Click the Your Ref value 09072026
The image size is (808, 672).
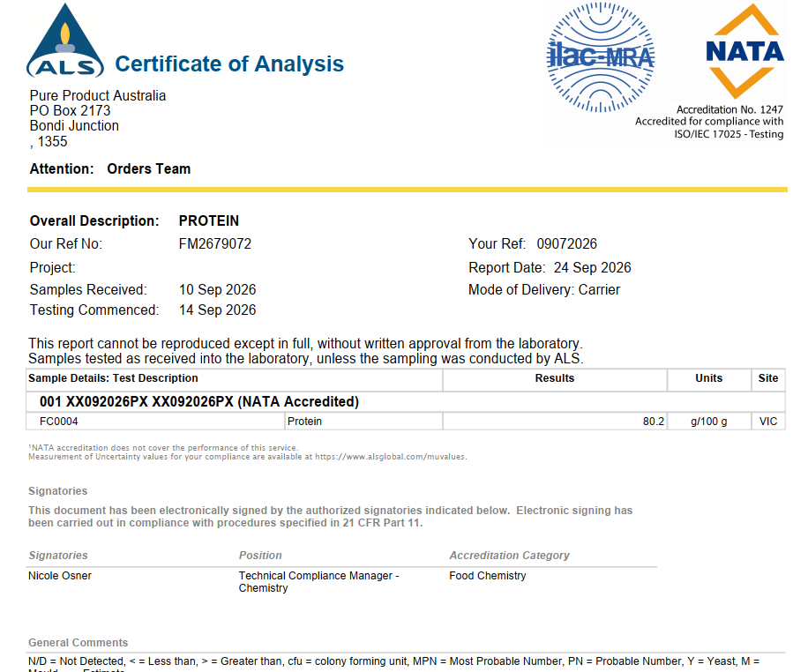567,243
